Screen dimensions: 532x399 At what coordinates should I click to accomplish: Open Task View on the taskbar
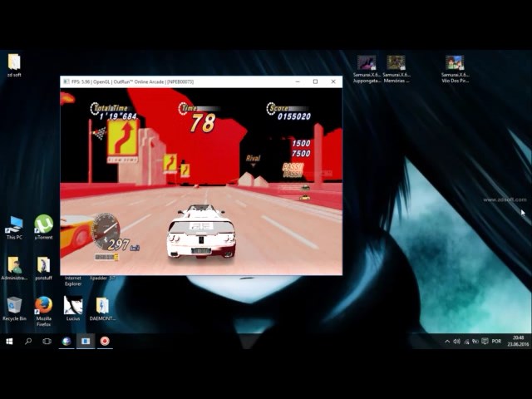tap(47, 341)
